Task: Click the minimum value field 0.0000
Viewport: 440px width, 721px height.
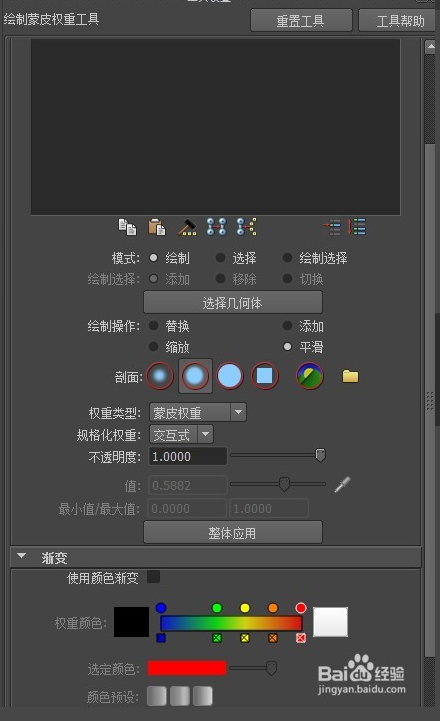Action: 188,509
